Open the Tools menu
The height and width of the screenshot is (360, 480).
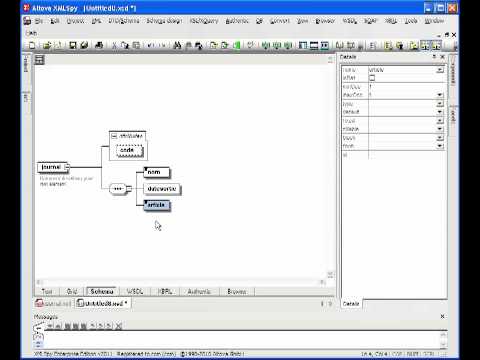tap(411, 21)
